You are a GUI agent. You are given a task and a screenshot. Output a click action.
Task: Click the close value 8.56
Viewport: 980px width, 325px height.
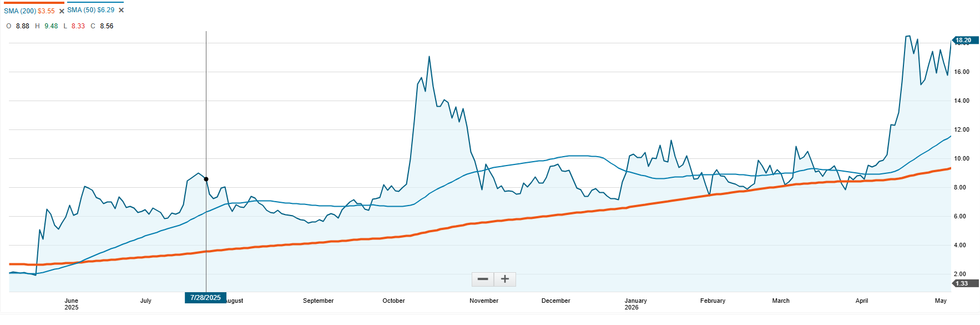point(107,26)
